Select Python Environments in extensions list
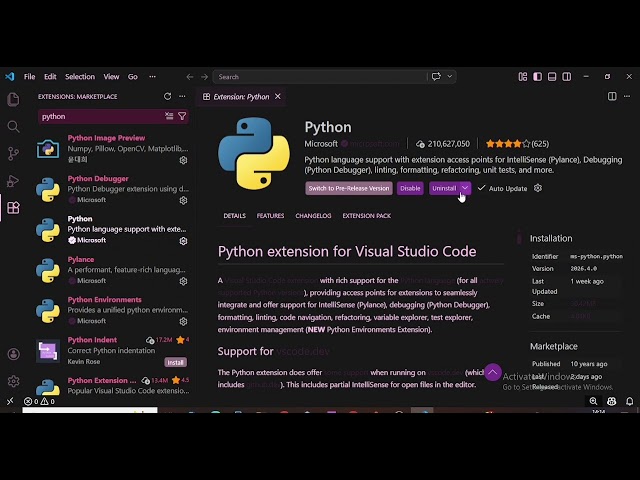The image size is (640, 480). (x=112, y=310)
